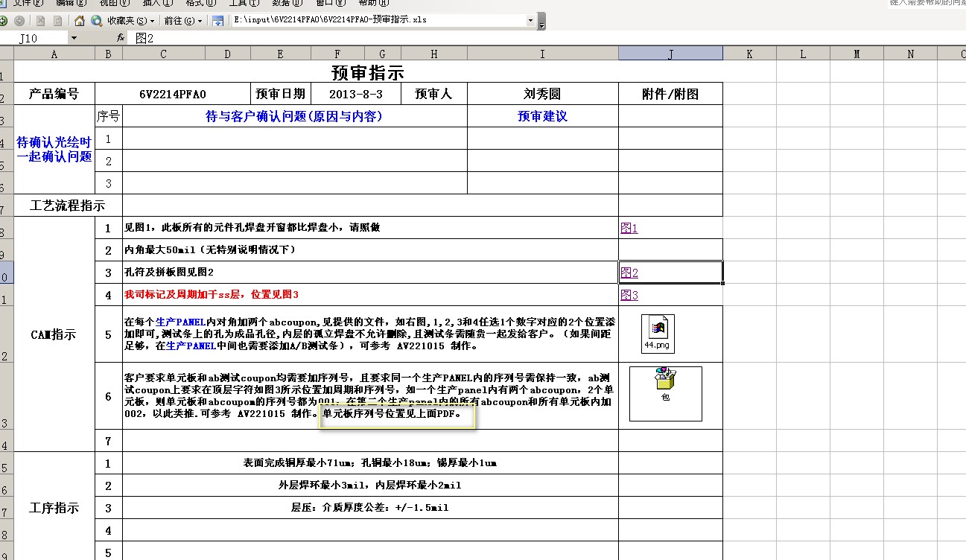
Task: Click the 序号 header cell
Action: pyautogui.click(x=109, y=116)
